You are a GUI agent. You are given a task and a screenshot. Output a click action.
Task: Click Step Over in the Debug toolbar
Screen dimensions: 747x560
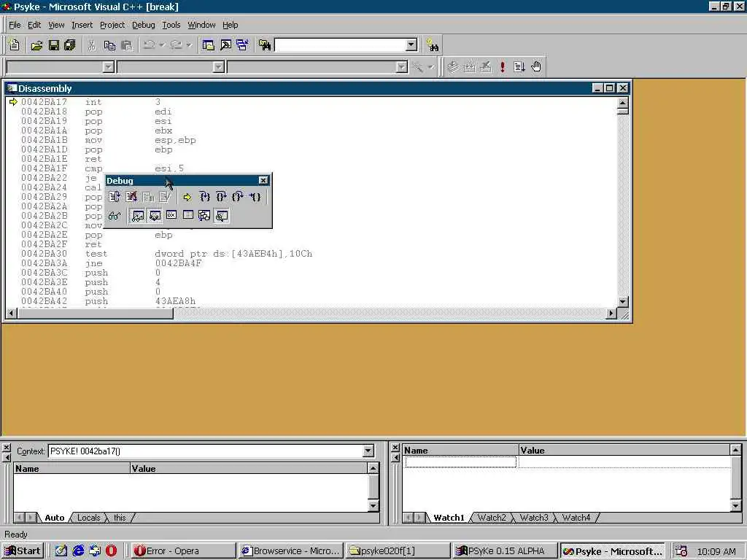221,197
